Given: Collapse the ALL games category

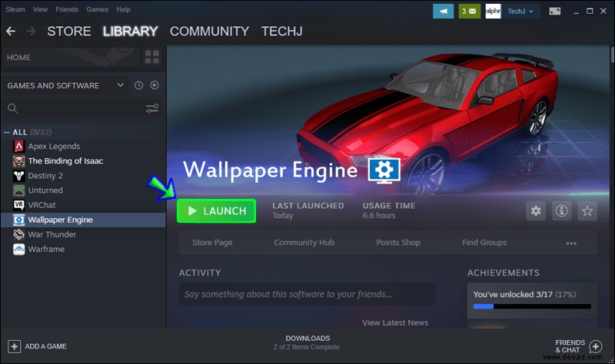Looking at the screenshot, I should pos(7,132).
